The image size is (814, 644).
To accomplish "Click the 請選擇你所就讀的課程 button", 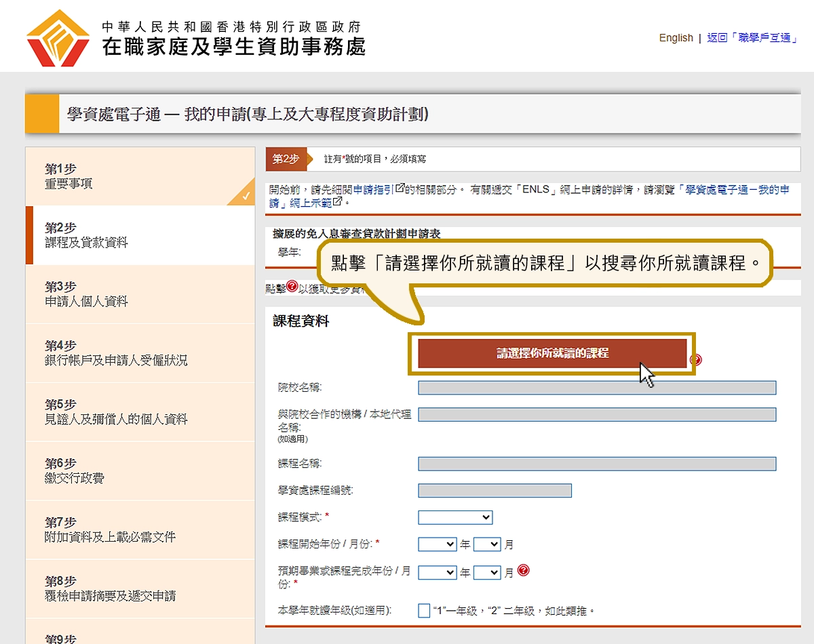I will pos(553,353).
